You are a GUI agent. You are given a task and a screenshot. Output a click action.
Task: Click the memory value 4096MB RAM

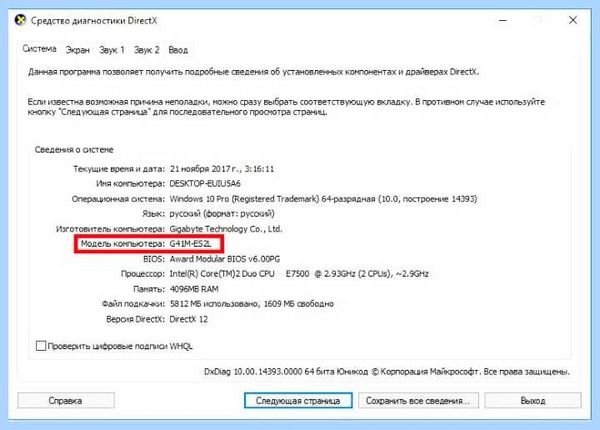tap(194, 289)
